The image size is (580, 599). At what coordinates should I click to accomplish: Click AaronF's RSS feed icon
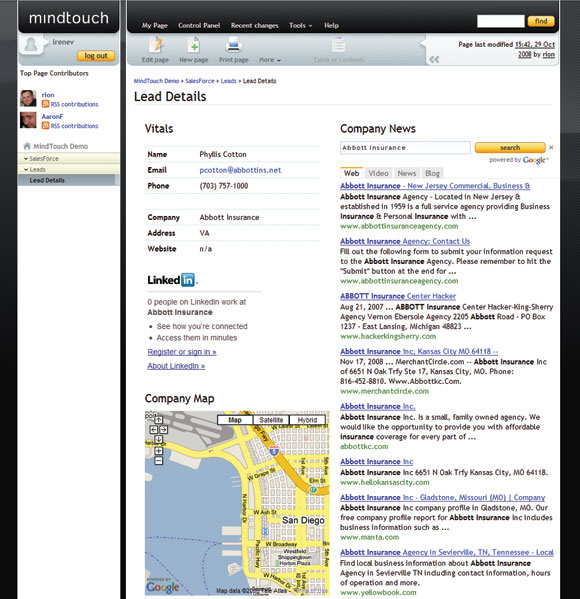pos(45,126)
